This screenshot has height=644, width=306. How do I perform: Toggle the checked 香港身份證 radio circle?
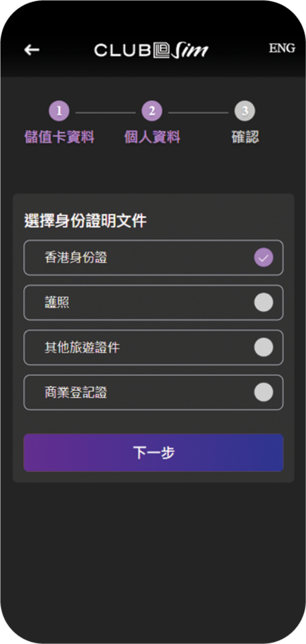[x=263, y=258]
